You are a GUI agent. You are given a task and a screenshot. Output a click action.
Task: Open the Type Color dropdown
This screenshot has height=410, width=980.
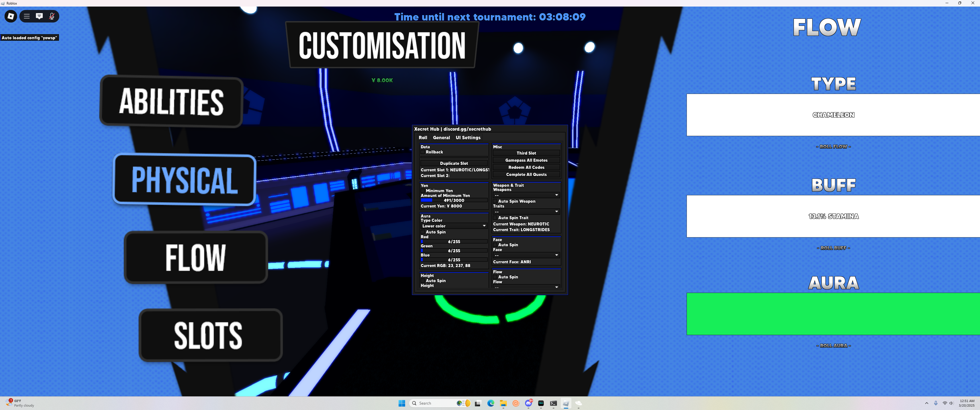pos(454,226)
